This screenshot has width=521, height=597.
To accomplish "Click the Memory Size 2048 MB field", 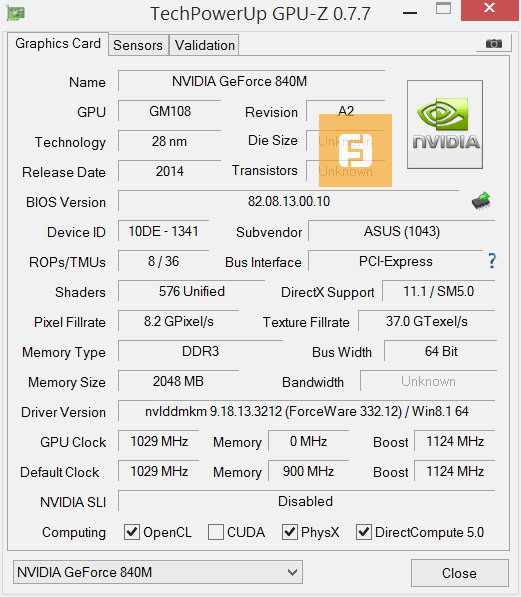I will tap(179, 381).
